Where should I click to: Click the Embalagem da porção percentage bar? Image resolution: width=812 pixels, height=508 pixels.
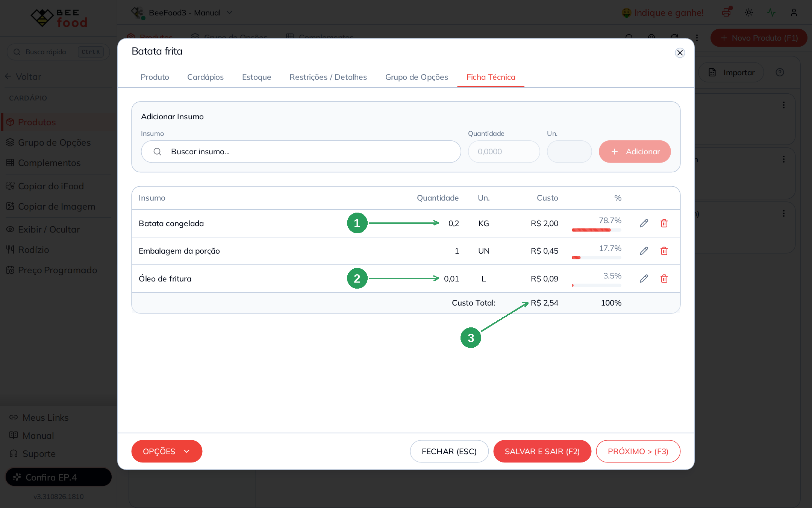(596, 258)
